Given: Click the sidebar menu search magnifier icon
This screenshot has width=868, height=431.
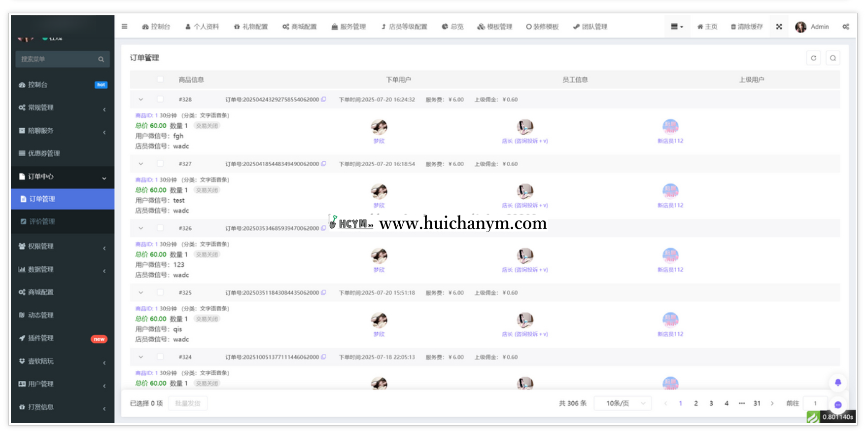Looking at the screenshot, I should tap(101, 59).
